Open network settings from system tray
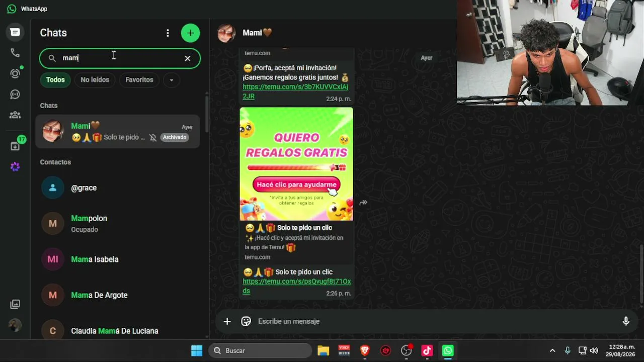This screenshot has height=362, width=644. coord(582,350)
